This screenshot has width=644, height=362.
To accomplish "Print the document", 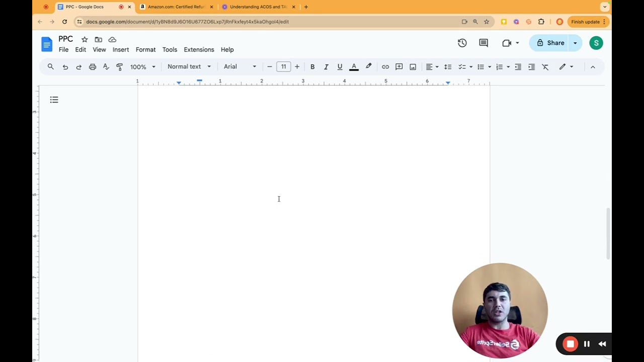I will click(x=92, y=66).
